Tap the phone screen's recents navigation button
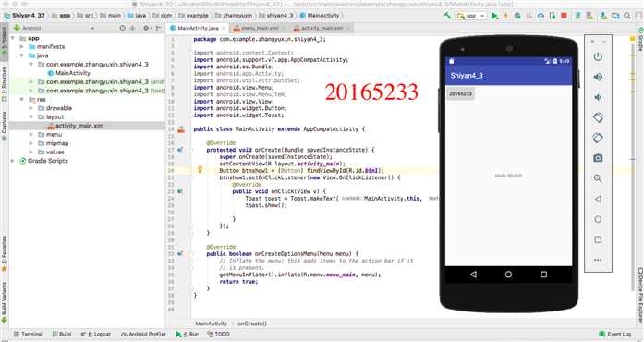The image size is (644, 342). click(x=543, y=275)
